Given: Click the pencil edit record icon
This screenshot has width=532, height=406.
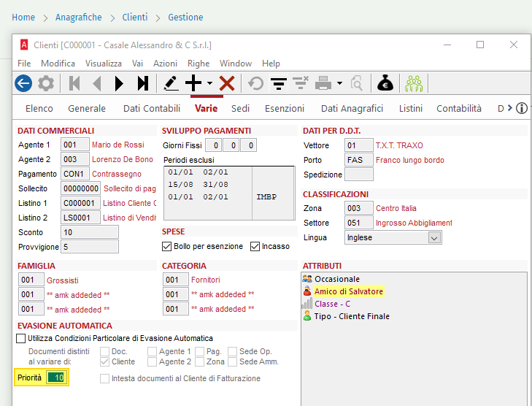Looking at the screenshot, I should (x=171, y=83).
